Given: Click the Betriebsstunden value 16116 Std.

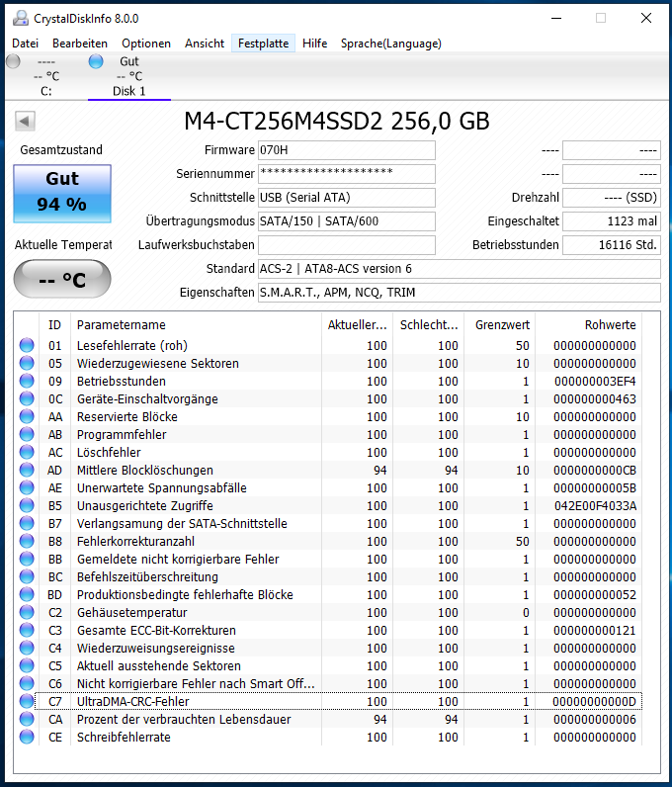Looking at the screenshot, I should pos(612,245).
